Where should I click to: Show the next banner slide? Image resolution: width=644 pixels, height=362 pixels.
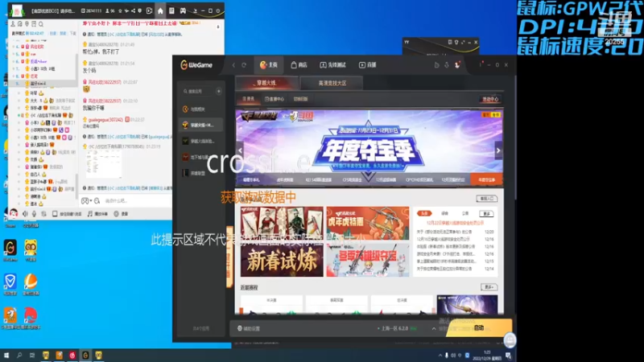click(x=498, y=150)
